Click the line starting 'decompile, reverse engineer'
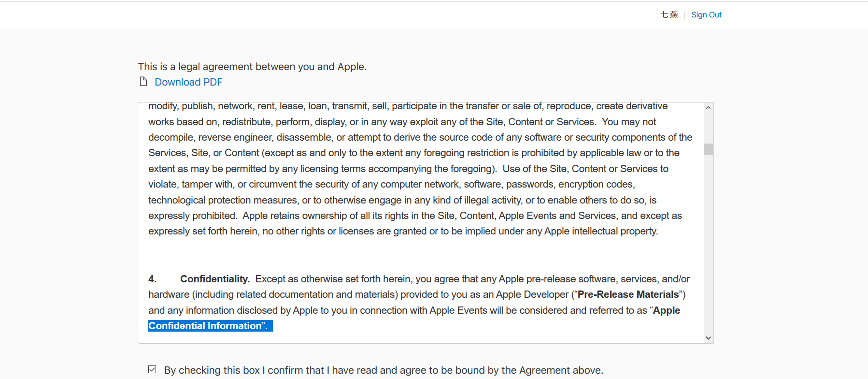This screenshot has width=868, height=379. click(x=420, y=137)
